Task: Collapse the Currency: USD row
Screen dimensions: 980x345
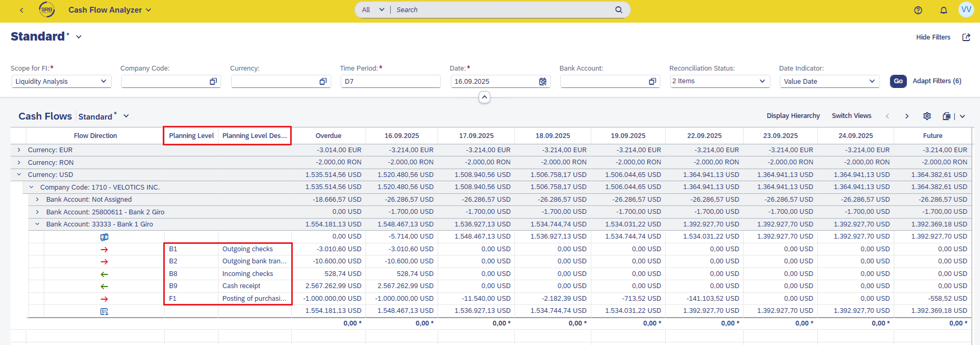Action: coord(19,175)
